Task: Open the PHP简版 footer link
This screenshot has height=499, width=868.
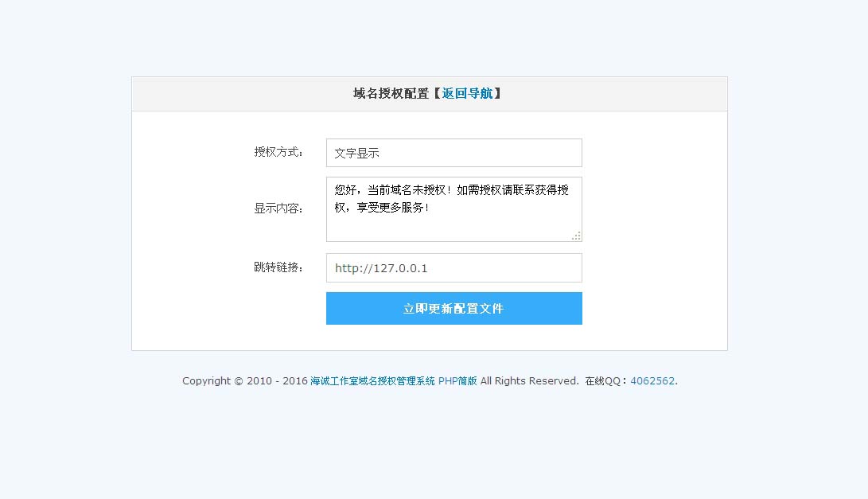Action: [x=457, y=381]
